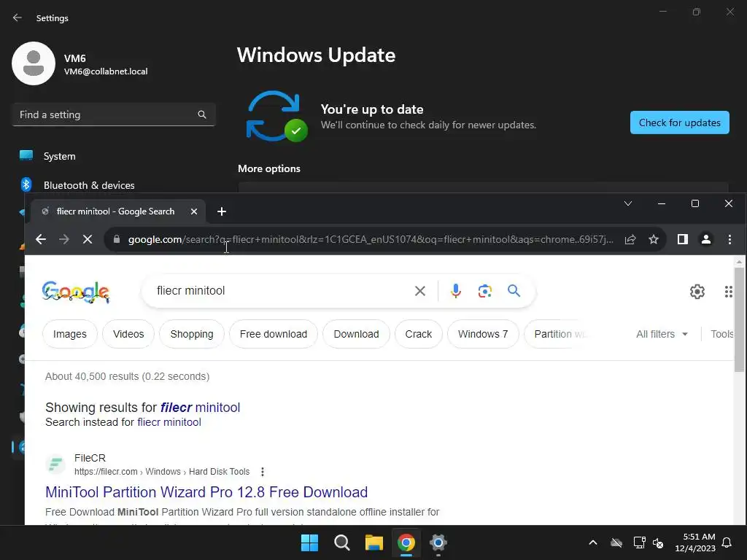Image resolution: width=747 pixels, height=560 pixels.
Task: Click the filecr minitool corrected link
Action: click(200, 408)
